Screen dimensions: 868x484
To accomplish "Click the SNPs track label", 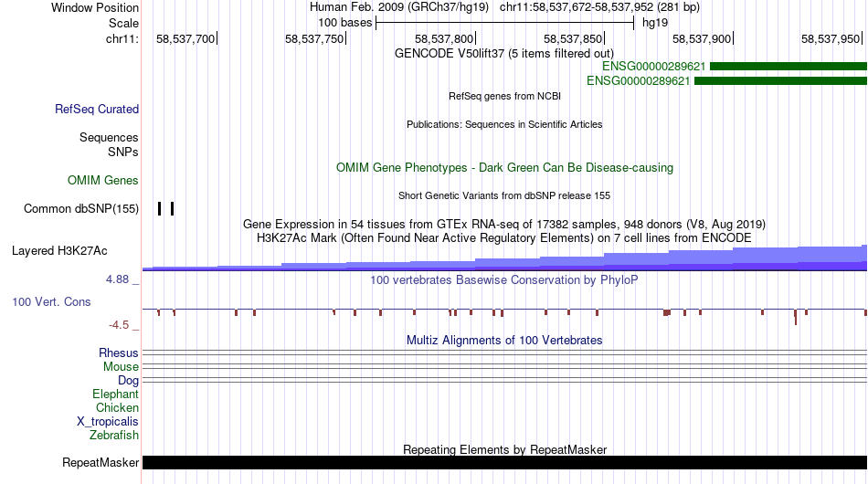I will tap(123, 152).
